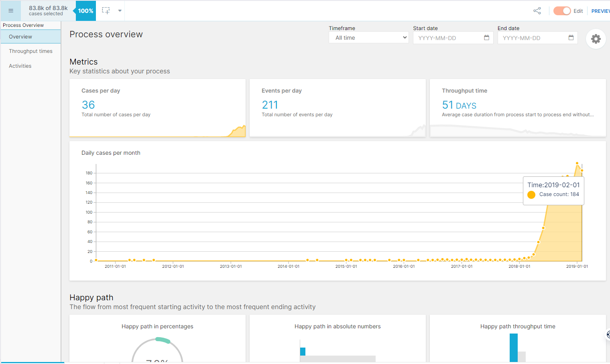Click the Metrics section heading
Image resolution: width=610 pixels, height=364 pixels.
click(x=83, y=62)
